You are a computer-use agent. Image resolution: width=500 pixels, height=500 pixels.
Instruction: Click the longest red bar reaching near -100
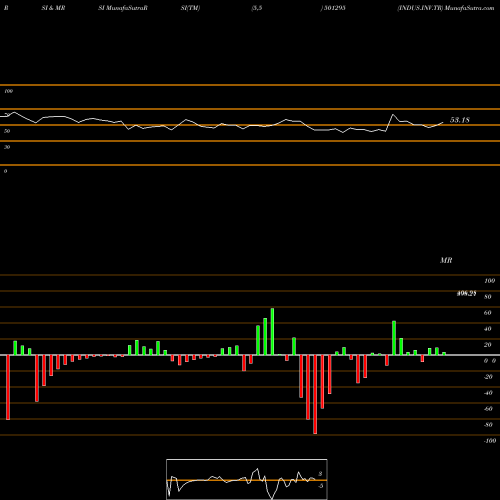[x=315, y=394]
